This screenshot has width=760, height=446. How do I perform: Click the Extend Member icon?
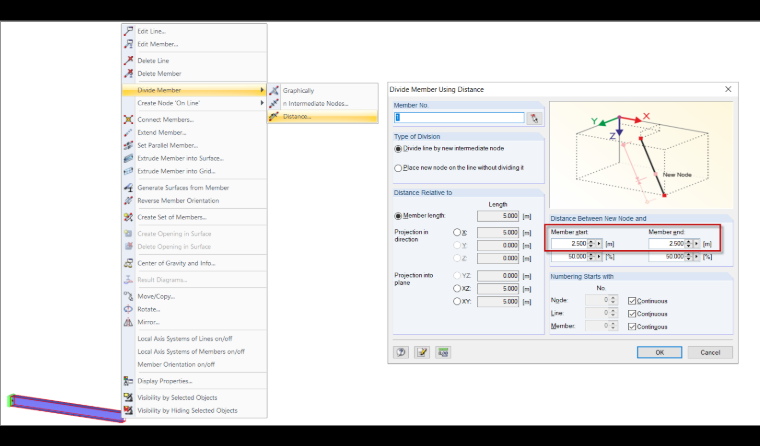click(x=128, y=132)
